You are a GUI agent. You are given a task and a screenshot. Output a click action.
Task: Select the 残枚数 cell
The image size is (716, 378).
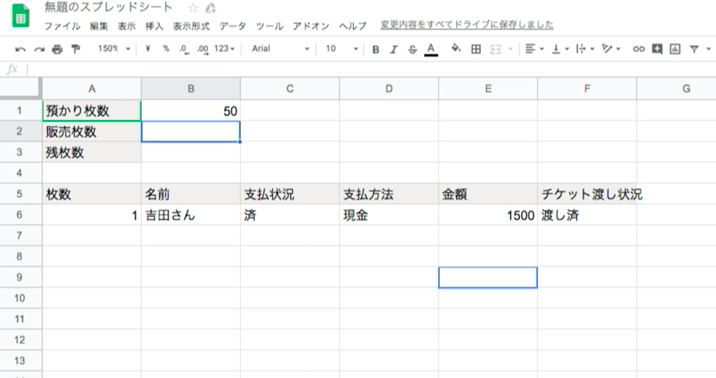coord(92,152)
